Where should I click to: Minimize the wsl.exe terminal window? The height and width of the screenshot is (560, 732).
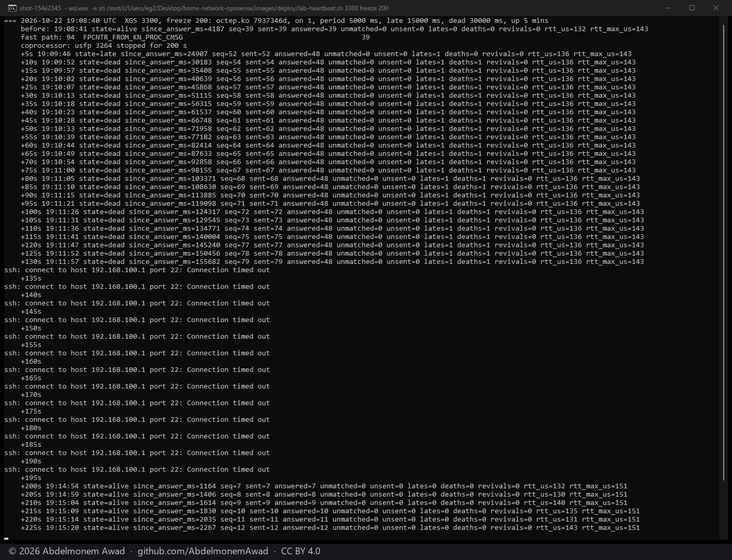pyautogui.click(x=668, y=8)
